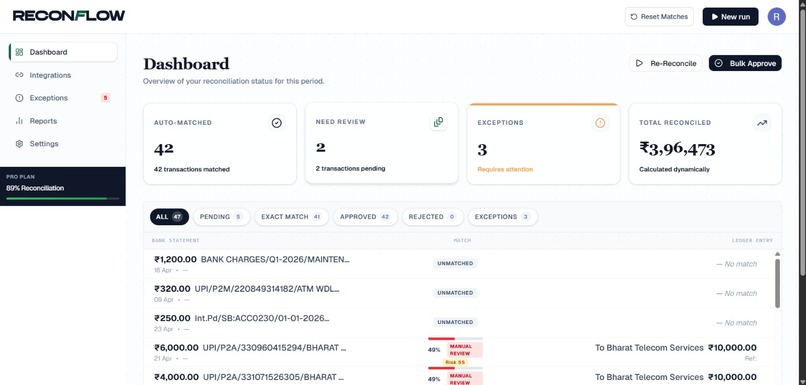Click the Re-Reconcile button
The width and height of the screenshot is (806, 385).
pos(666,63)
